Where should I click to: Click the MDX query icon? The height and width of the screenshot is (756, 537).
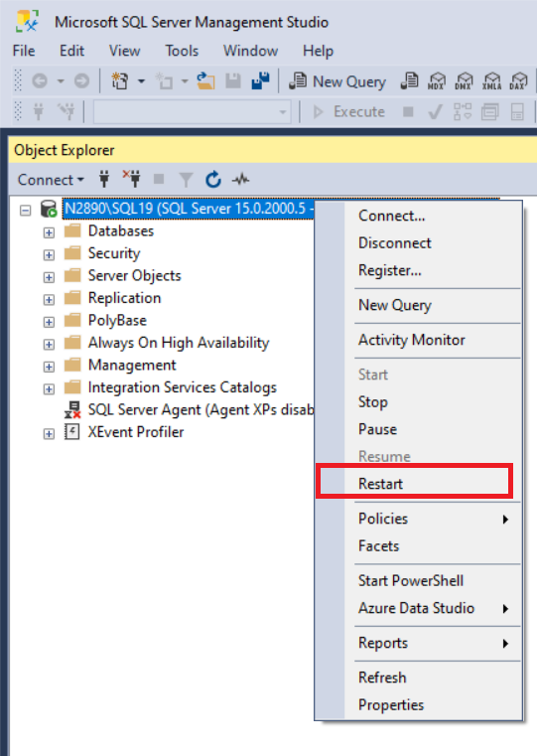click(437, 81)
